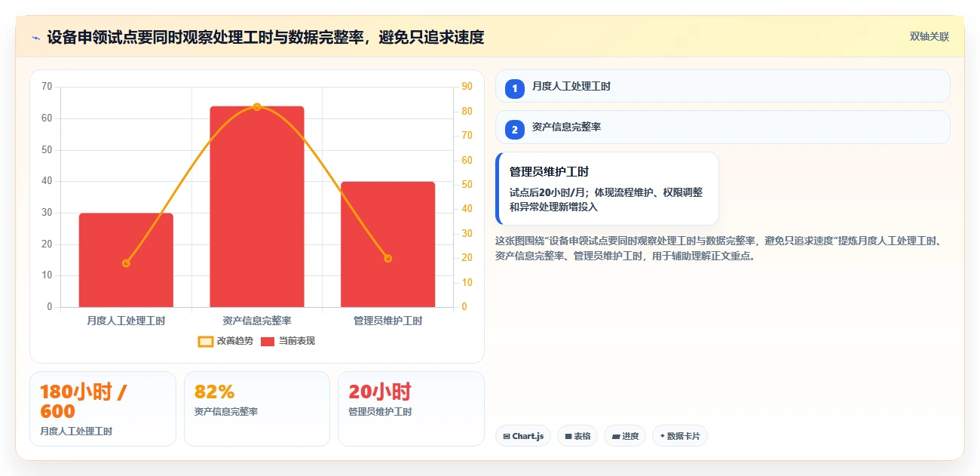Click the red 当前表现 legend swatch
Viewport: 980px width, 476px height.
[268, 342]
